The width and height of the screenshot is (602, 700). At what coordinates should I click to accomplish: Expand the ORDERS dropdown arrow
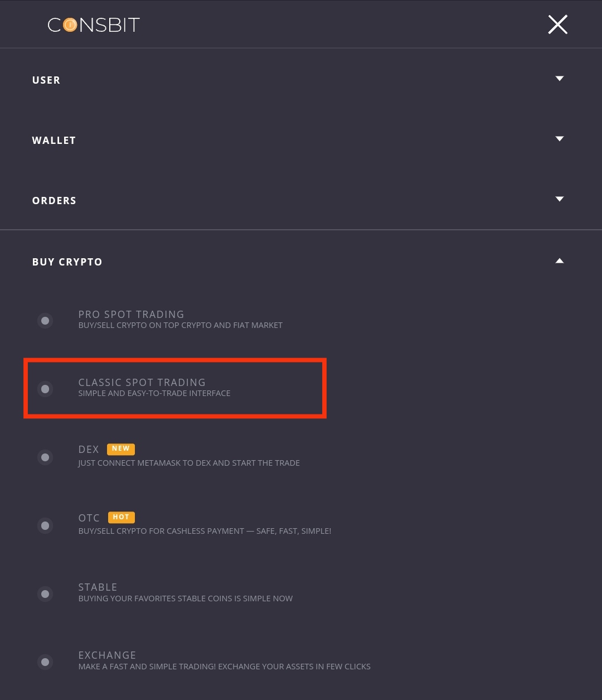[560, 199]
